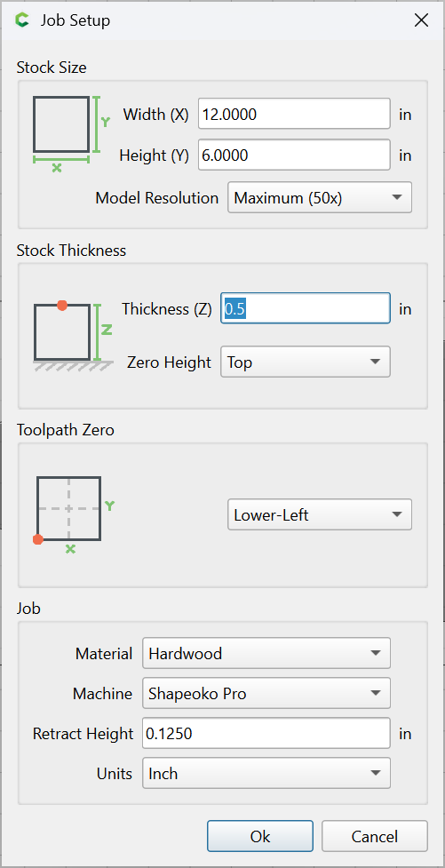Viewport: 445px width, 868px height.
Task: Expand the Units Inch dropdown
Action: coord(266,773)
